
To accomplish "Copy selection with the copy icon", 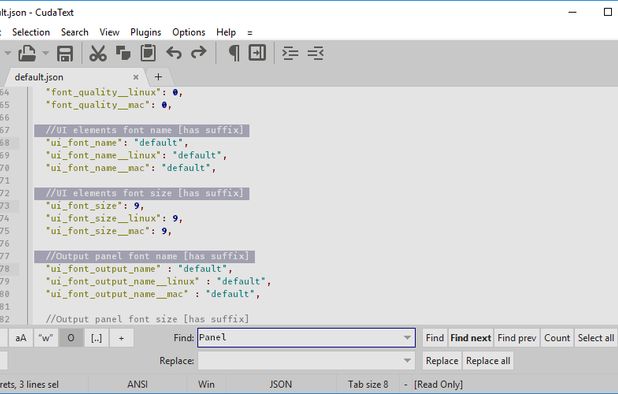I will [x=123, y=53].
